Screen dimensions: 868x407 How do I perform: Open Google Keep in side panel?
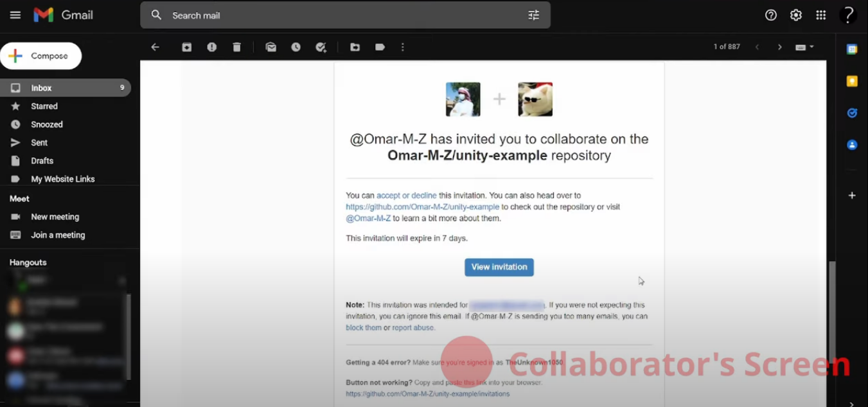[x=852, y=81]
